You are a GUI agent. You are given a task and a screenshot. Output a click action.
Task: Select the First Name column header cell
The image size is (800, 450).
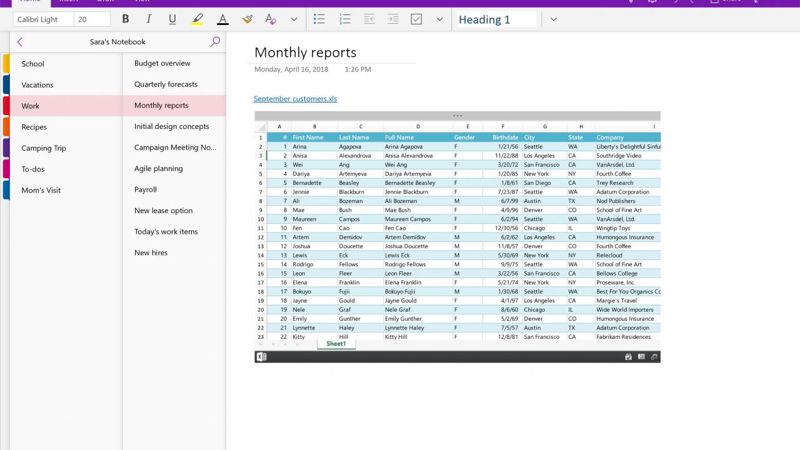pos(314,137)
